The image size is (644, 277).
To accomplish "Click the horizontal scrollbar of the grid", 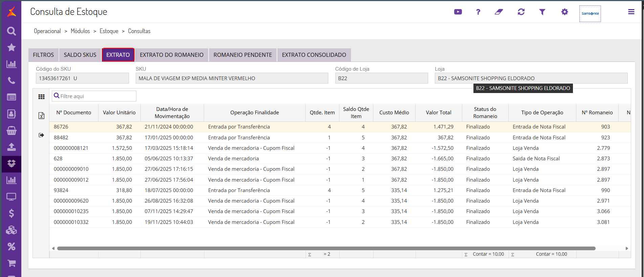I will [x=326, y=248].
